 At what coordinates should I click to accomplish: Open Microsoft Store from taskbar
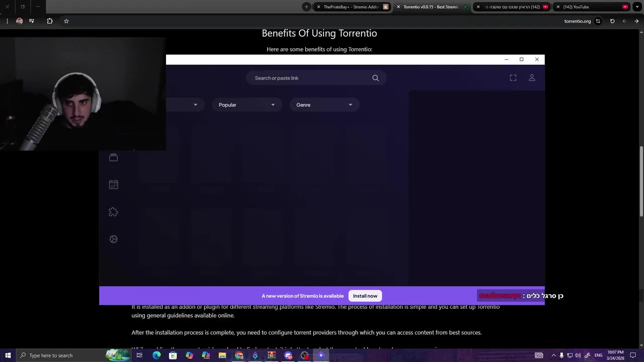[x=173, y=355]
